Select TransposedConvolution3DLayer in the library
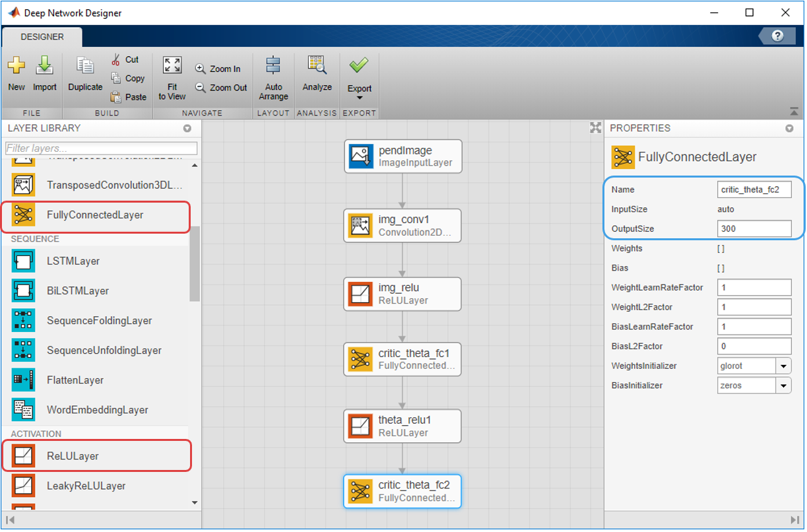 (96, 185)
